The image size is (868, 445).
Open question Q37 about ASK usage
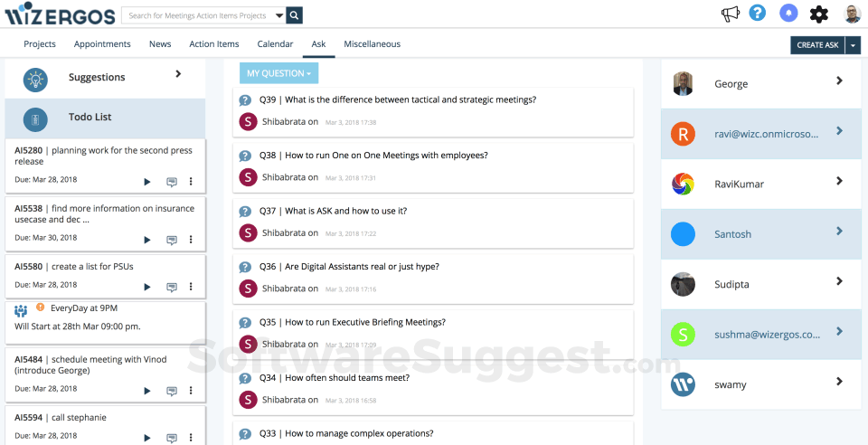click(345, 211)
